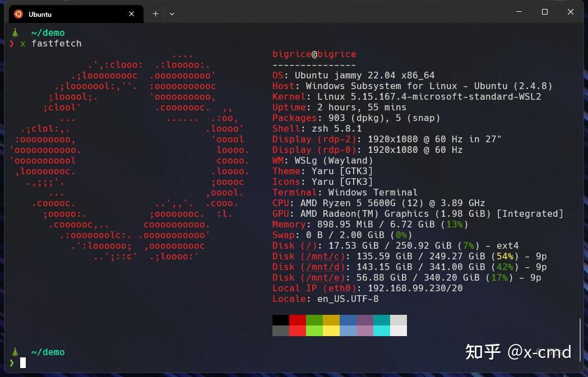The height and width of the screenshot is (377, 588).
Task: Click the tree icon beside bottom prompt
Action: point(15,352)
